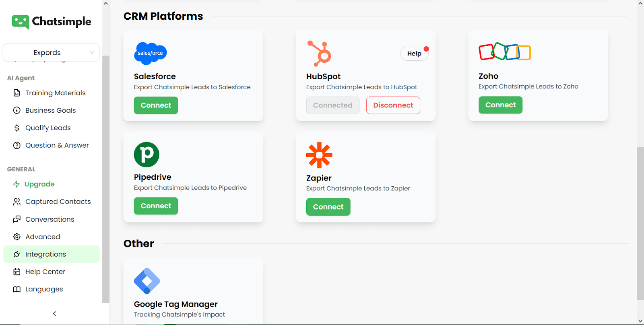Click the Advanced gear icon

pyautogui.click(x=17, y=237)
